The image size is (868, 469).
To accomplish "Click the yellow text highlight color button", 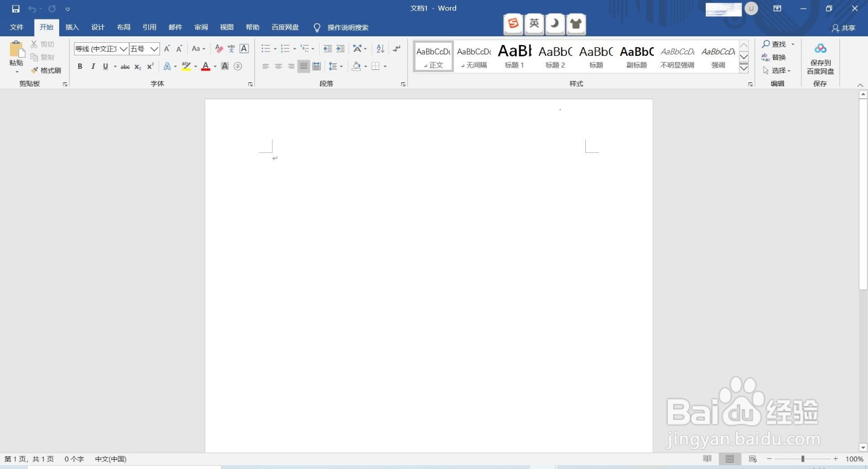I will point(186,66).
